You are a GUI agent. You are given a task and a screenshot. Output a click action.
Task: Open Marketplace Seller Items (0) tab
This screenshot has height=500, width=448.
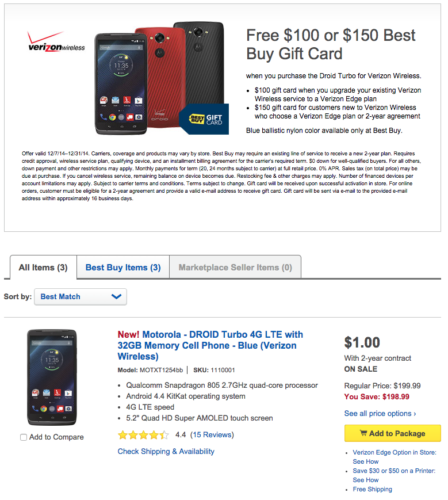[x=235, y=268]
